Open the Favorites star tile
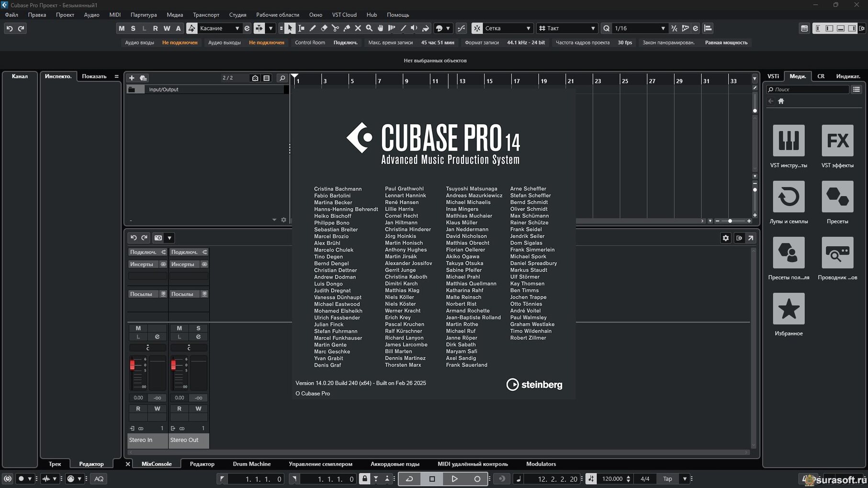 tap(789, 309)
